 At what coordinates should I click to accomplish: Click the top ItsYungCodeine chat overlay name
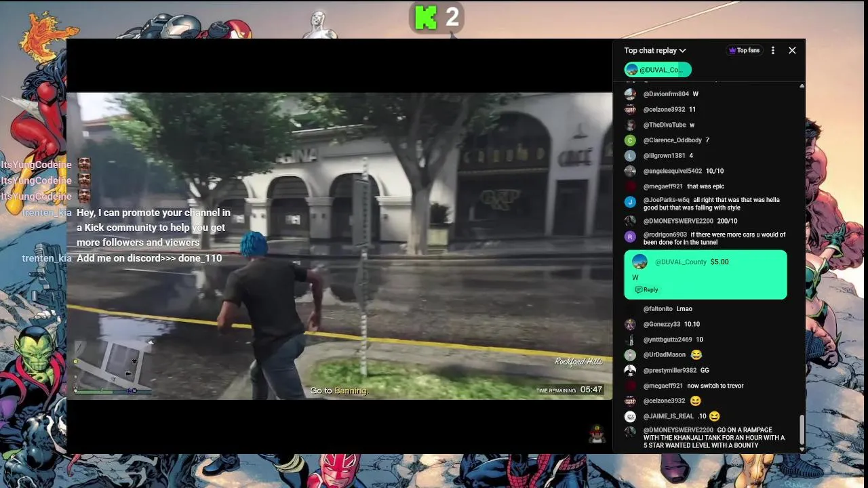[36, 165]
